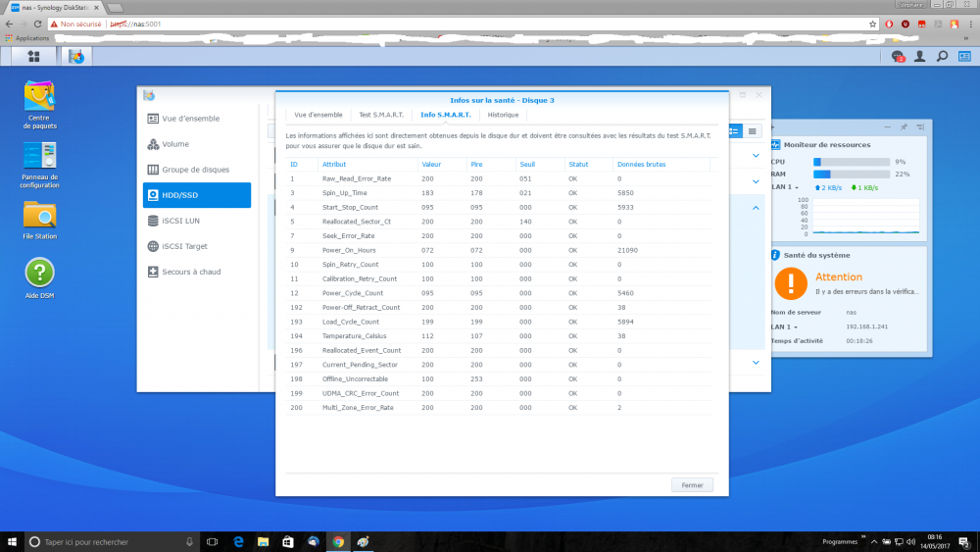Open Panneau de configuration desktop icon
This screenshot has height=552, width=980.
(40, 156)
